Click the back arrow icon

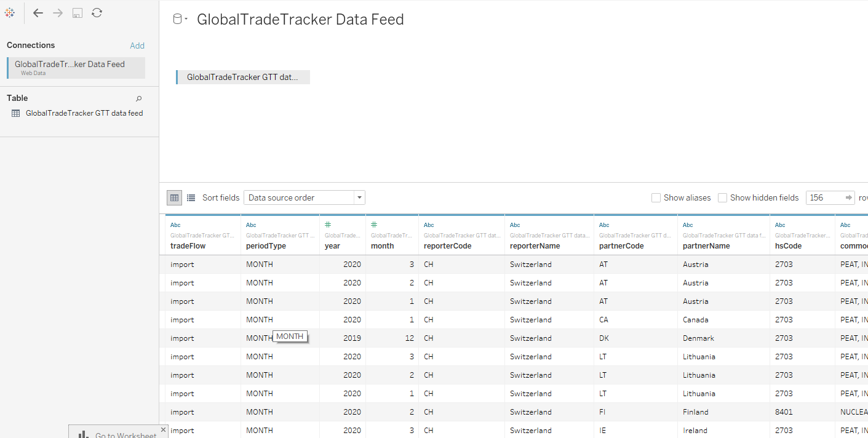[x=38, y=13]
